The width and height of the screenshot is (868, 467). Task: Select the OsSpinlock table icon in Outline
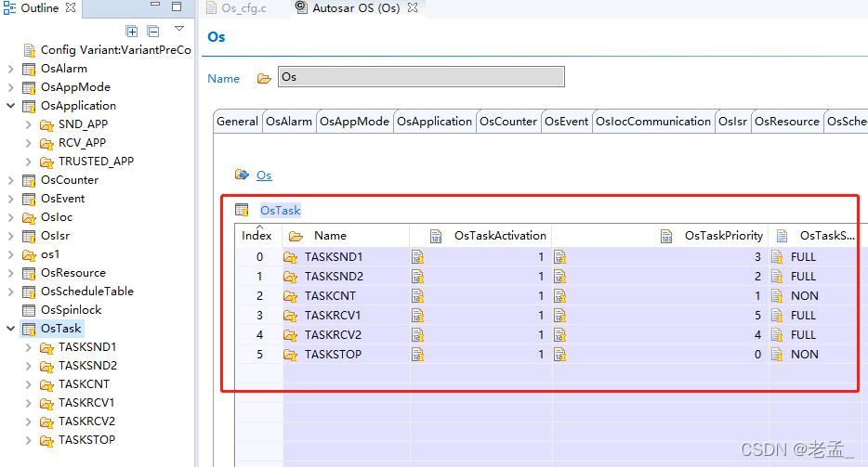[x=29, y=310]
